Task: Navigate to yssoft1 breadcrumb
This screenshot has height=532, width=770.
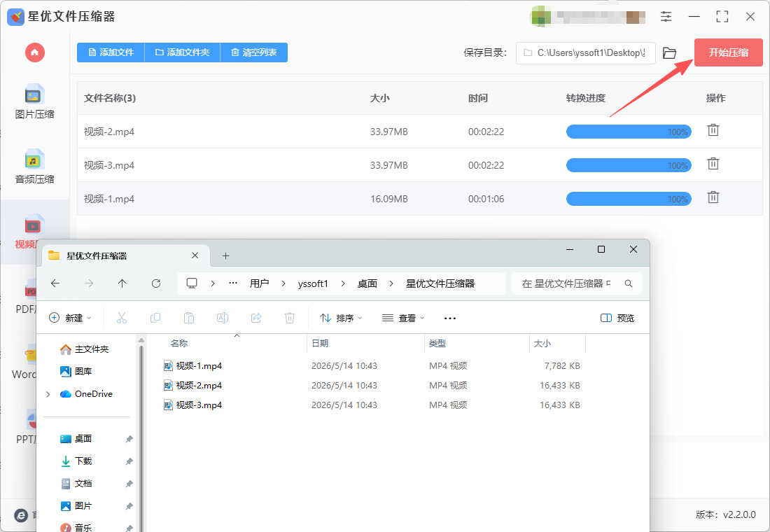Action: pyautogui.click(x=313, y=283)
